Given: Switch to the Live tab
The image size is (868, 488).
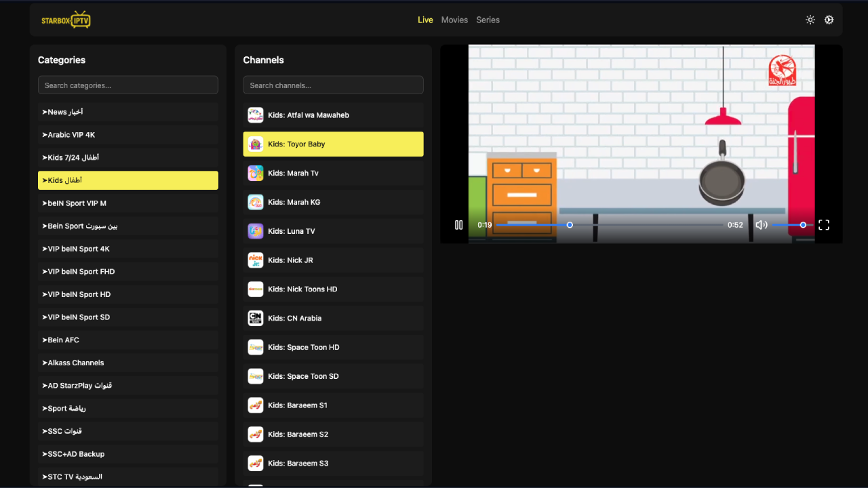Looking at the screenshot, I should pos(425,20).
